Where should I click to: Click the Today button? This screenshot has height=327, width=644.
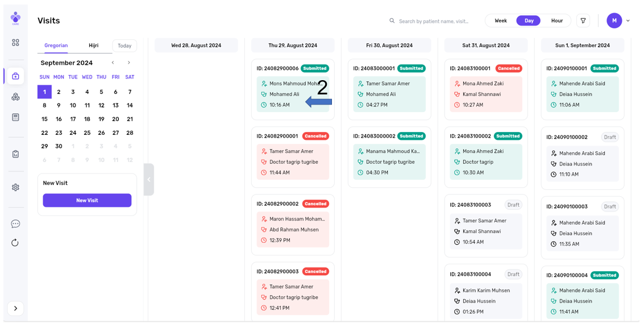tap(124, 46)
